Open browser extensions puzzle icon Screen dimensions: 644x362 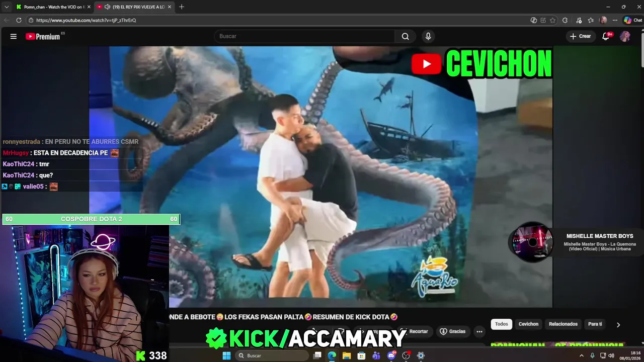click(565, 20)
